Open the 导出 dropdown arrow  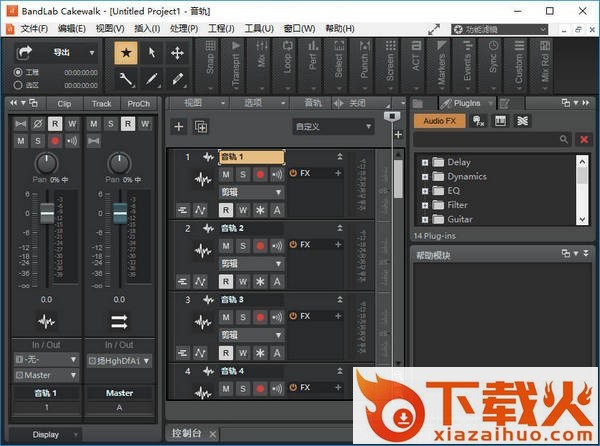tap(92, 52)
